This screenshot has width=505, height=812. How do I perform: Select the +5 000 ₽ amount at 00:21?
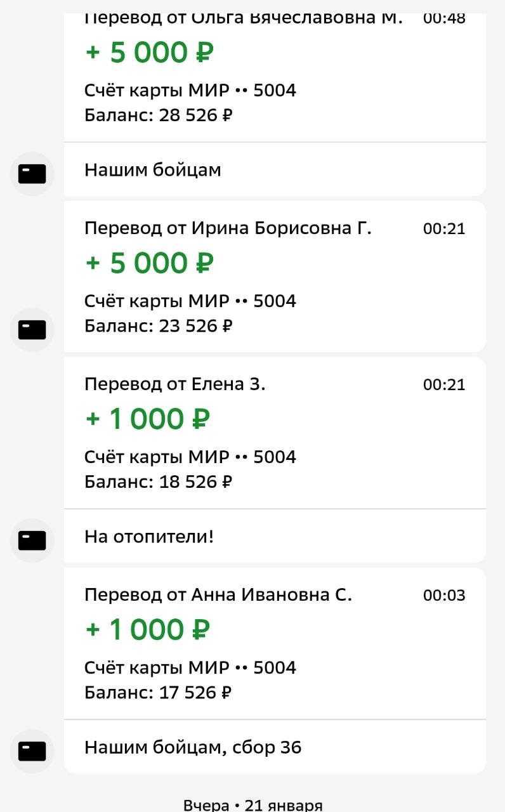point(149,263)
